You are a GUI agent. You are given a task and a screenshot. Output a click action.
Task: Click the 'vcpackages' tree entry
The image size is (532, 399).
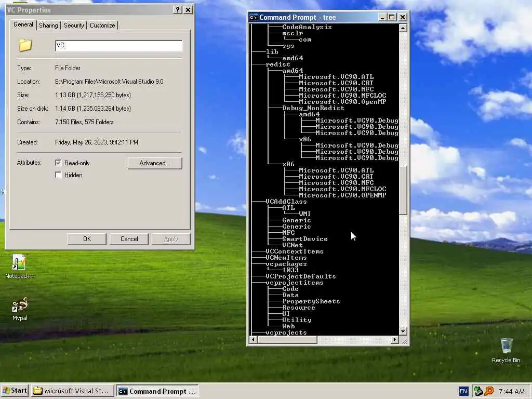[x=286, y=263]
